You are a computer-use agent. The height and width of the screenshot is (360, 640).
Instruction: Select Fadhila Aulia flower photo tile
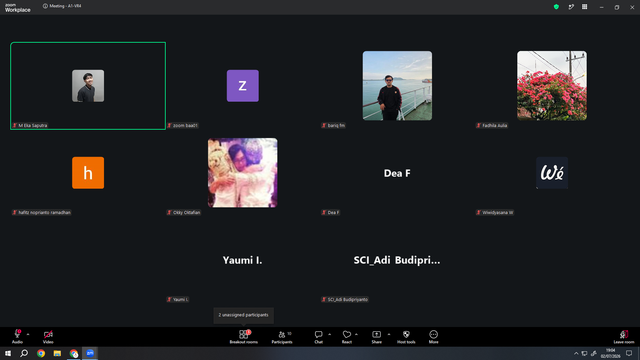[552, 86]
